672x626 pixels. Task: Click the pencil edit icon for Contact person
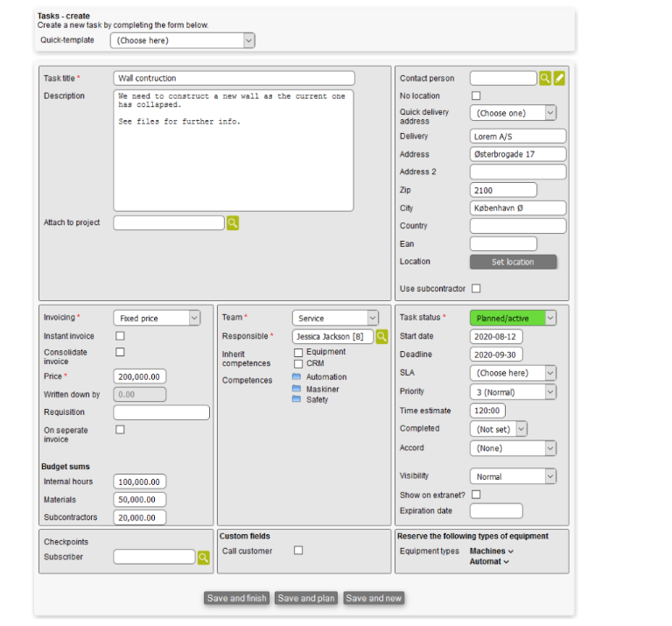click(x=560, y=79)
